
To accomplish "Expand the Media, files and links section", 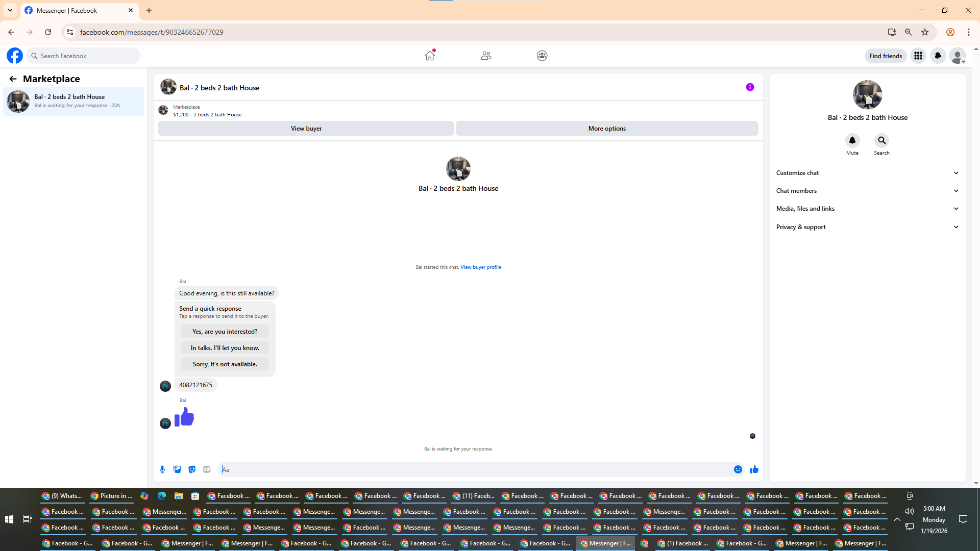I will [x=867, y=209].
